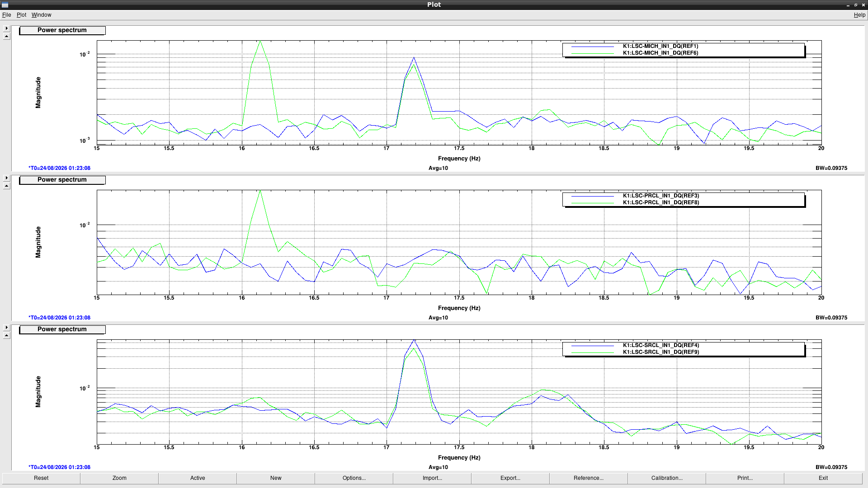
Task: Open the Calibration dialog
Action: [x=667, y=478]
